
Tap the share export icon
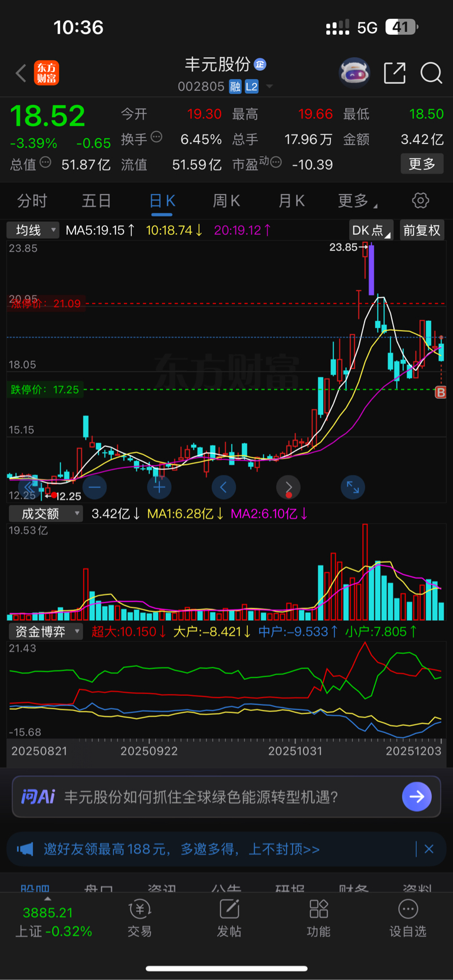point(395,73)
